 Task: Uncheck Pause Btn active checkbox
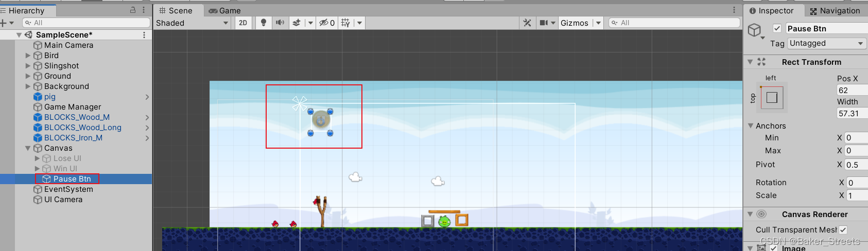click(777, 28)
